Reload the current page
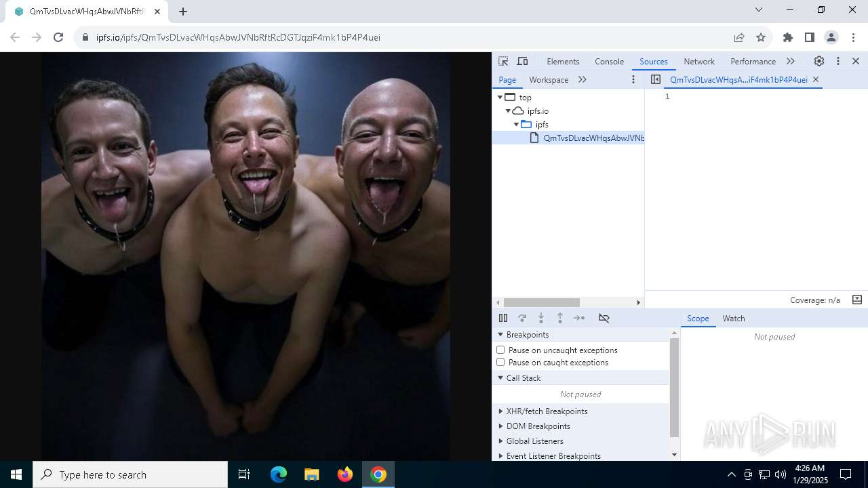This screenshot has height=488, width=868. click(x=58, y=37)
